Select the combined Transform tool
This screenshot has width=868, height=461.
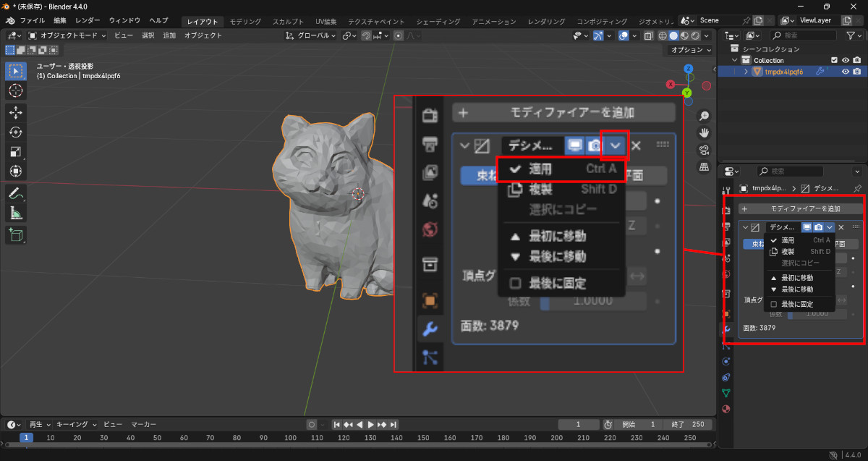(16, 171)
